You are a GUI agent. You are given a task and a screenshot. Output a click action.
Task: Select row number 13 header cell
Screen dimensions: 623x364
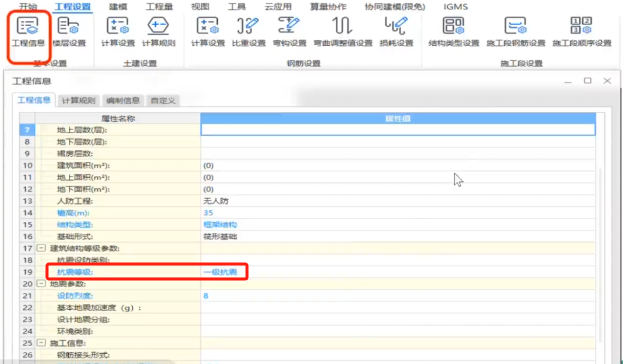(x=27, y=201)
